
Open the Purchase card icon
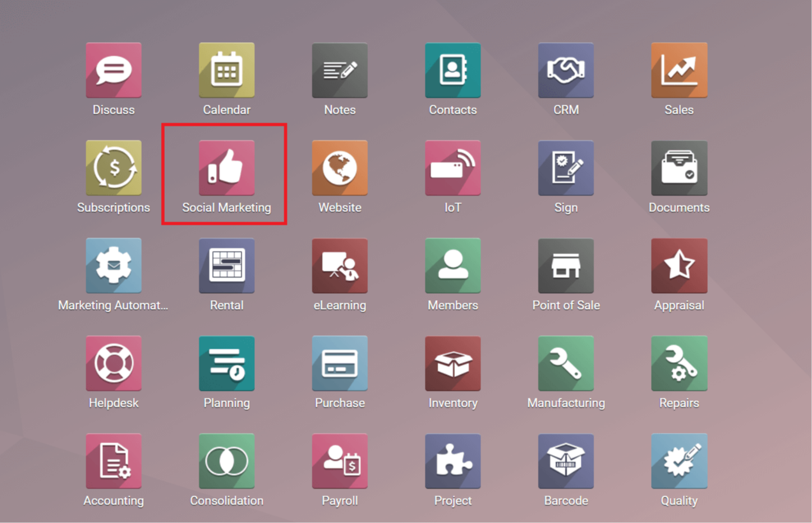point(340,363)
